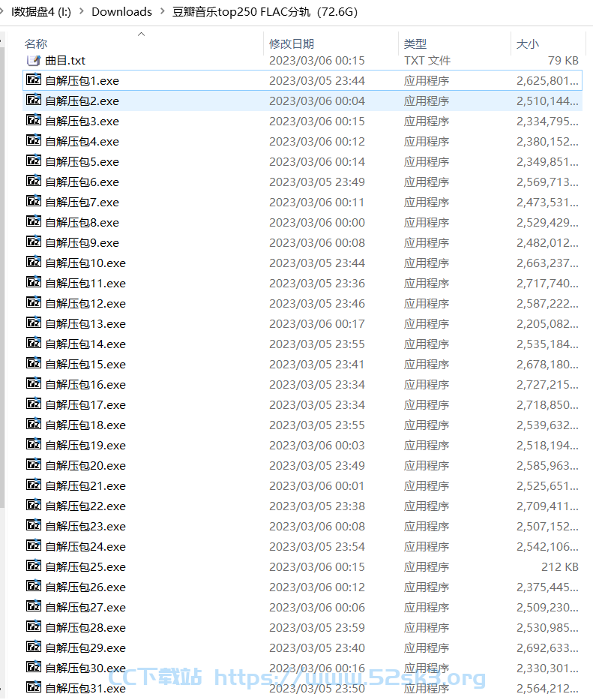Select file name 自解压包26.exe
Viewport: 593px width, 700px height.
[85, 587]
